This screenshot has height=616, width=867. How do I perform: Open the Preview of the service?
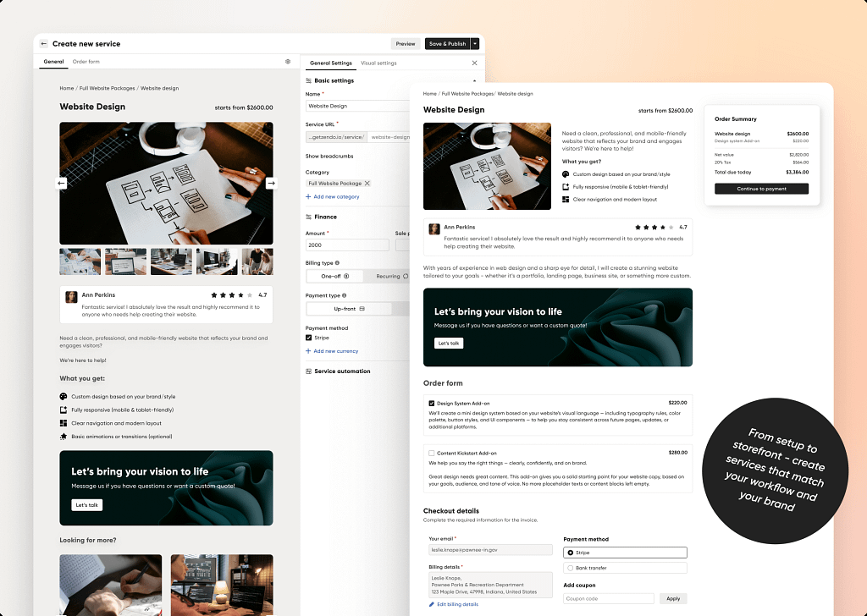406,44
